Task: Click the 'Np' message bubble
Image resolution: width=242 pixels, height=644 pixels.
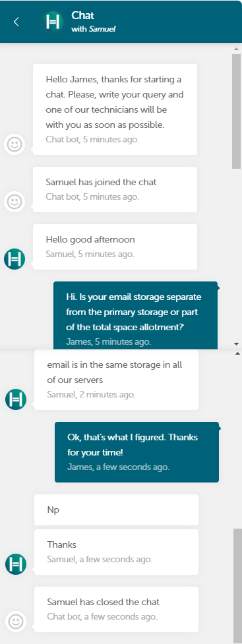Action: (x=116, y=510)
